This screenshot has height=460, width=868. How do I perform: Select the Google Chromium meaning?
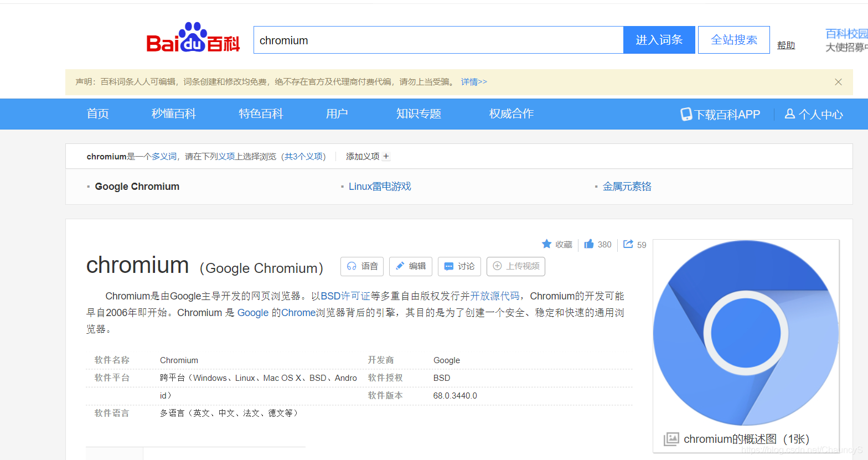(x=137, y=187)
